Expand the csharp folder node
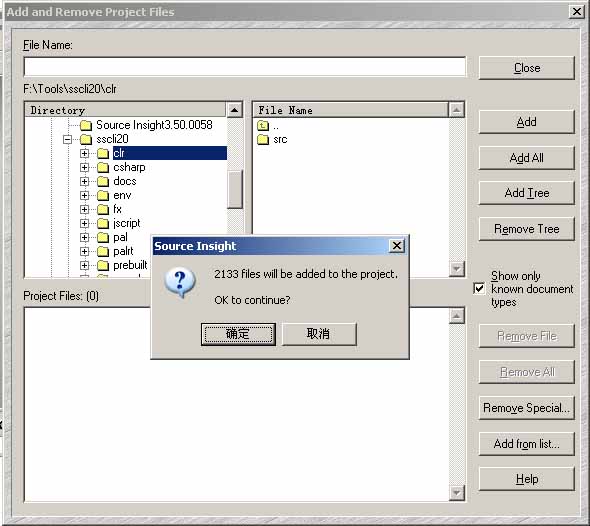 (84, 167)
